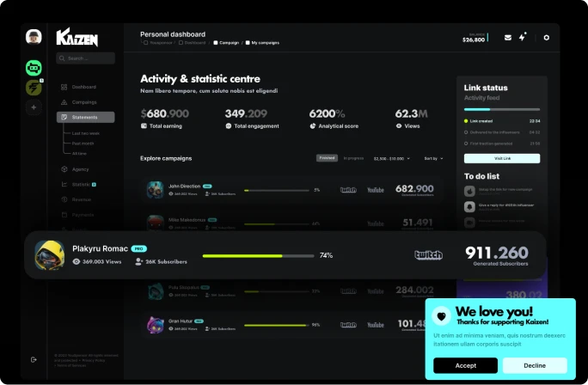Toggle the In progress filter
Screen dimensions: 588x385
click(353, 158)
